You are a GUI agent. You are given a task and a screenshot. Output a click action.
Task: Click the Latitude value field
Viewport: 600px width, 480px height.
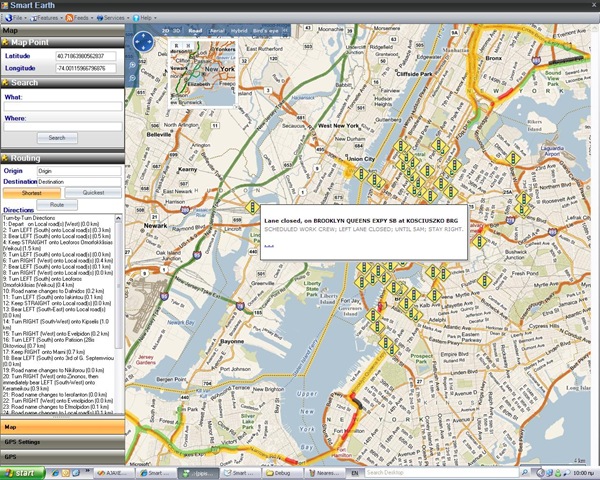pos(86,56)
